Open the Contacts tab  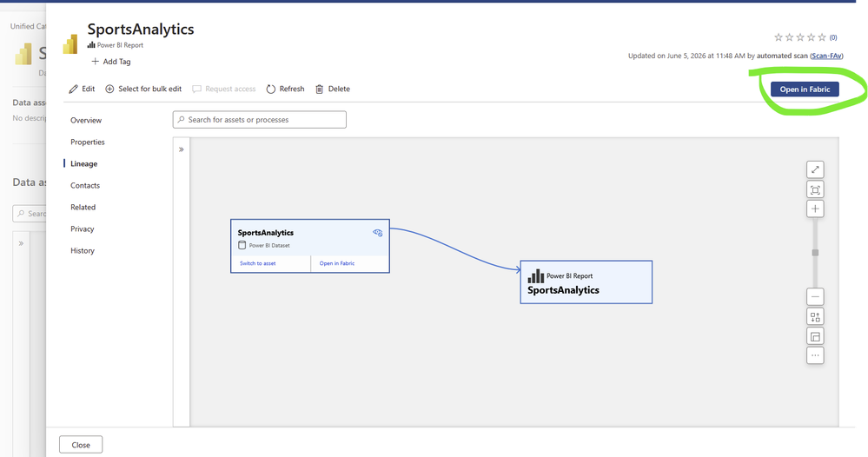coord(84,185)
